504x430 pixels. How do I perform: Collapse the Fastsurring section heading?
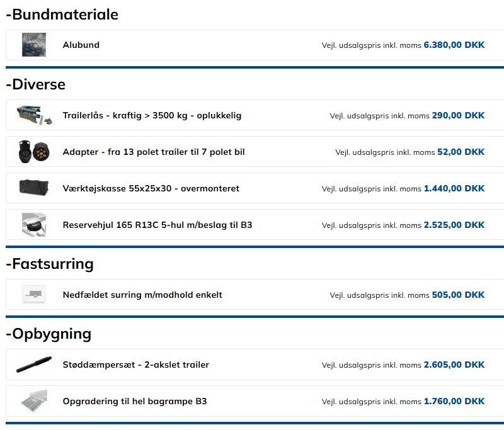pos(49,264)
